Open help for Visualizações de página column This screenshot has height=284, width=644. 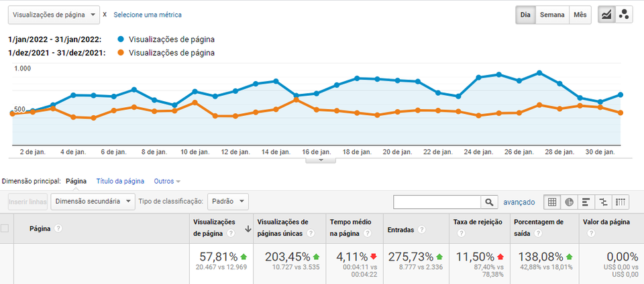click(x=231, y=234)
